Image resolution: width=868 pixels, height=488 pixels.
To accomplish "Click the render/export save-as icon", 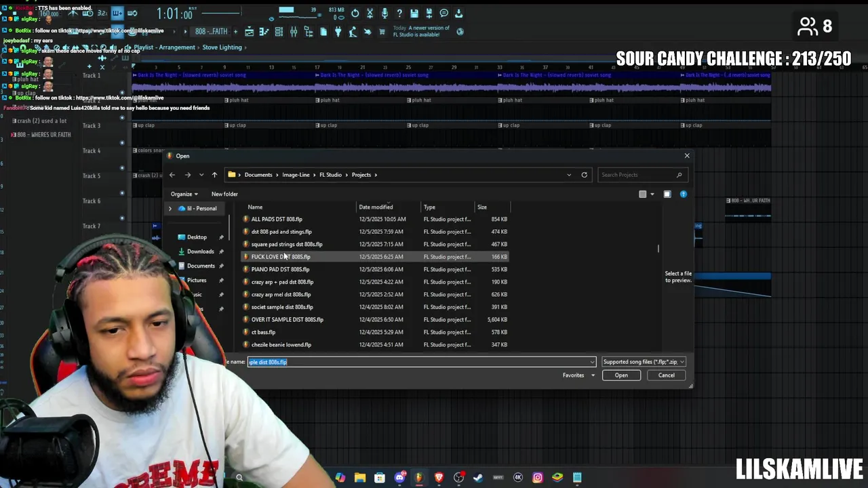I will point(429,13).
